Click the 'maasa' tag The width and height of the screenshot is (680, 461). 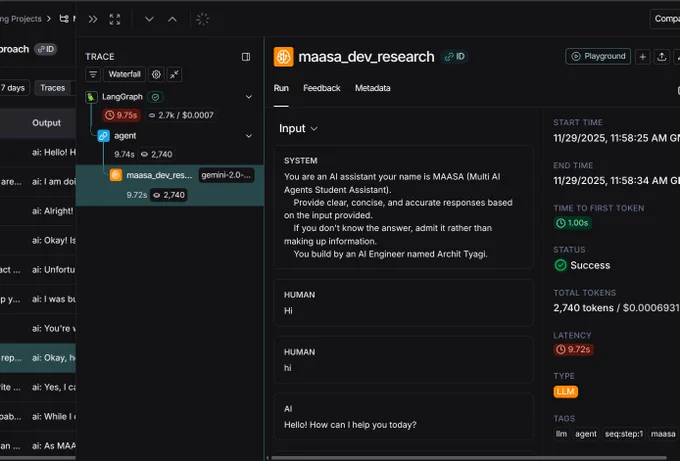663,434
